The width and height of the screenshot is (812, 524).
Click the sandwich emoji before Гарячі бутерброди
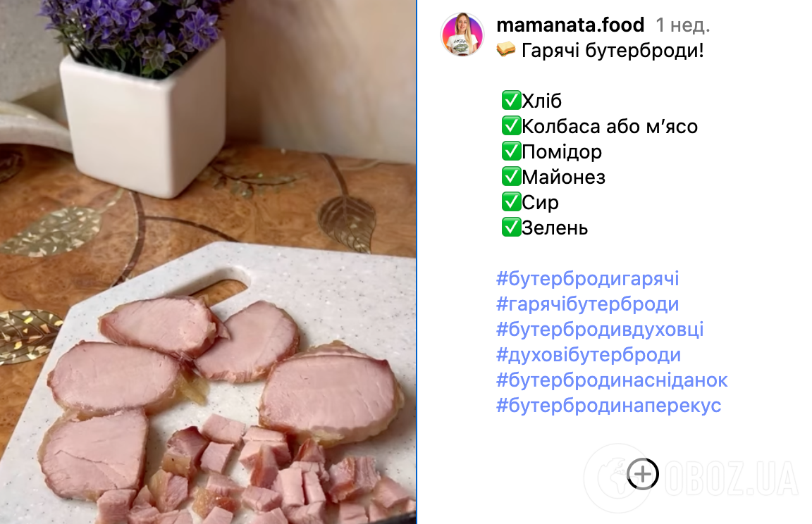[x=506, y=50]
